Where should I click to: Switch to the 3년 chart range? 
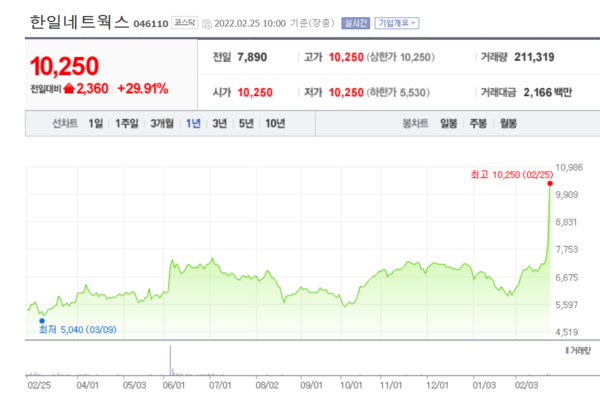point(220,124)
